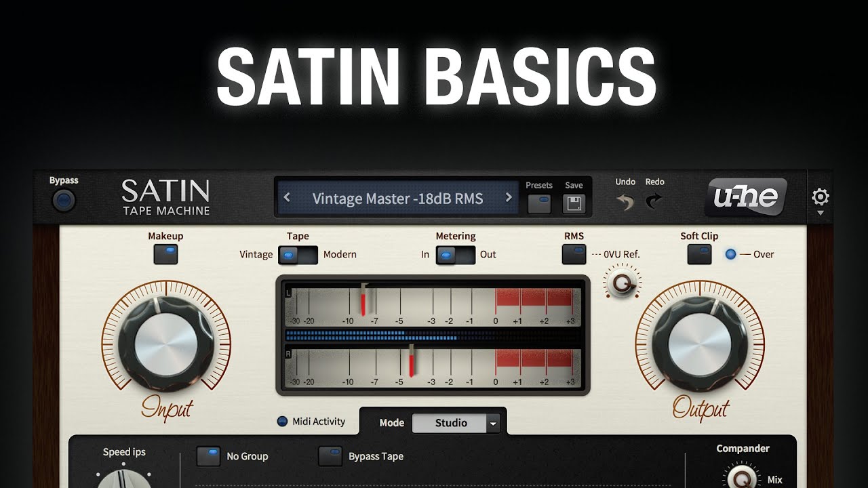Viewport: 868px width, 488px height.
Task: Toggle the Soft Clip button
Action: coord(699,254)
